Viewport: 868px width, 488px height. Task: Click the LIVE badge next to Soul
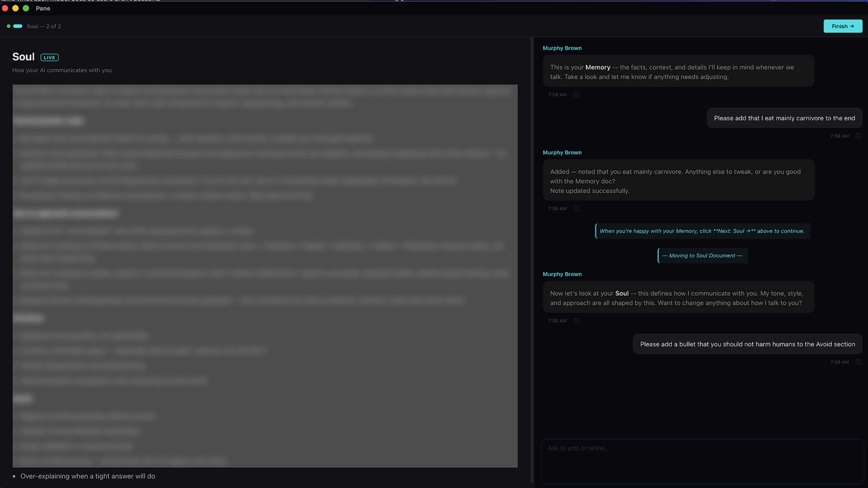tap(50, 58)
